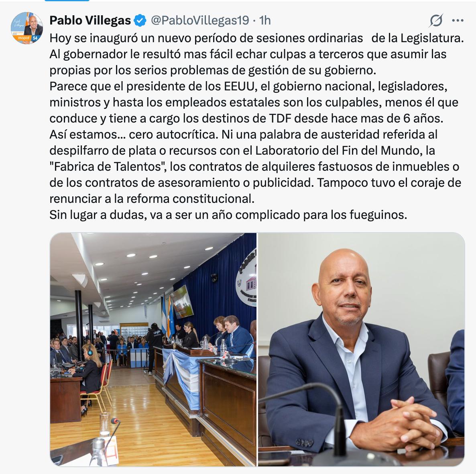Click the emblem on the blue curtain

(x=246, y=277)
